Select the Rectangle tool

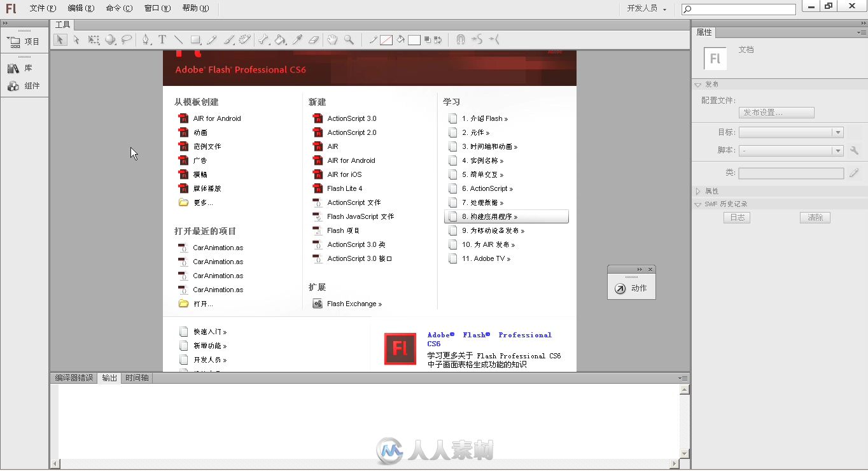(x=195, y=39)
